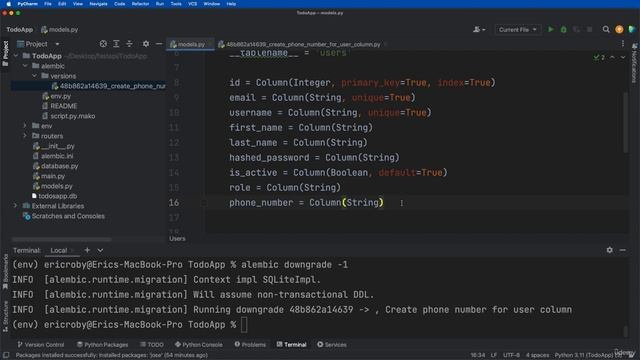
Task: Open Problems tool window
Action: (250, 344)
